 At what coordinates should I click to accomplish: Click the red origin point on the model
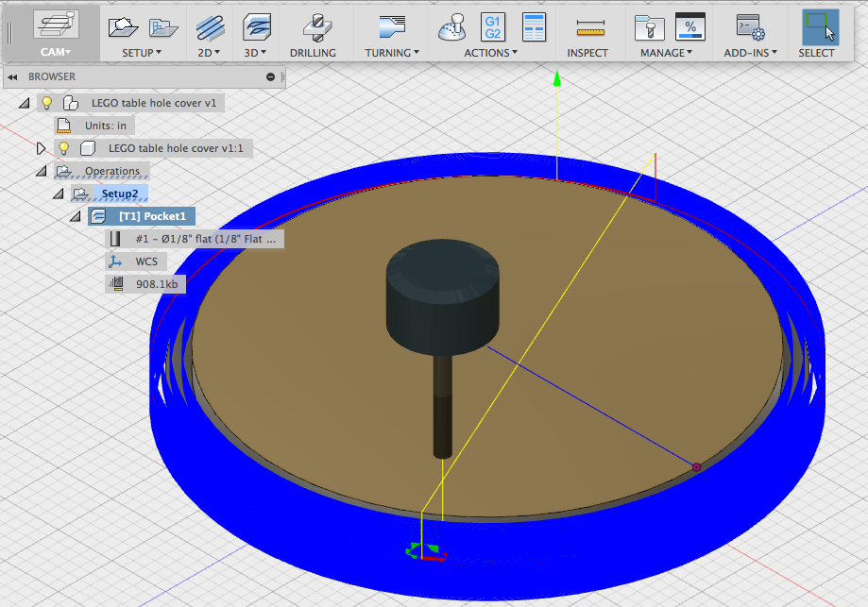(x=696, y=466)
